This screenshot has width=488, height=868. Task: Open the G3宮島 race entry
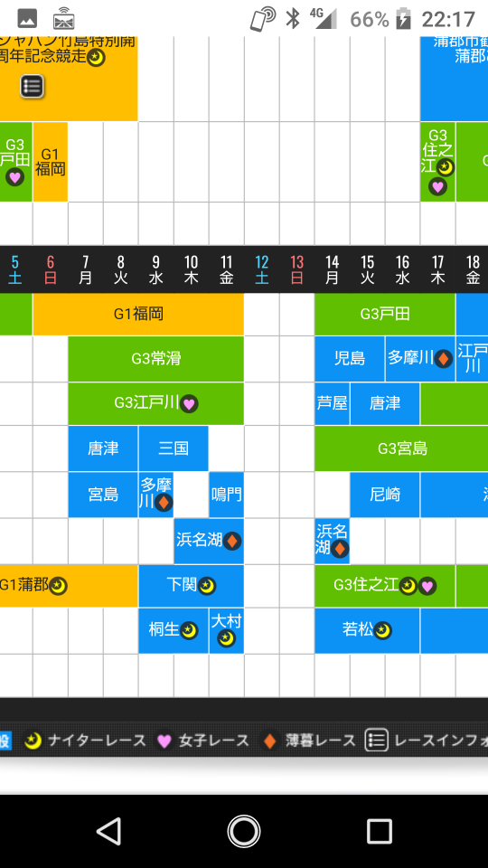click(x=401, y=448)
